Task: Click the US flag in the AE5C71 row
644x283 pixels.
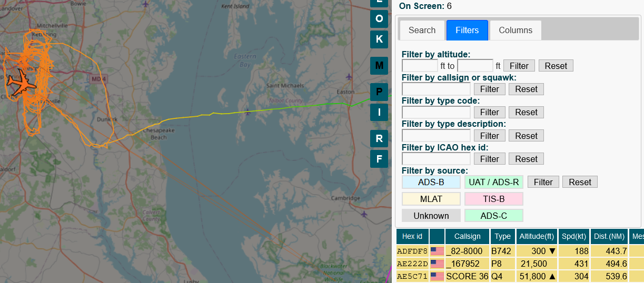Action: tap(437, 276)
